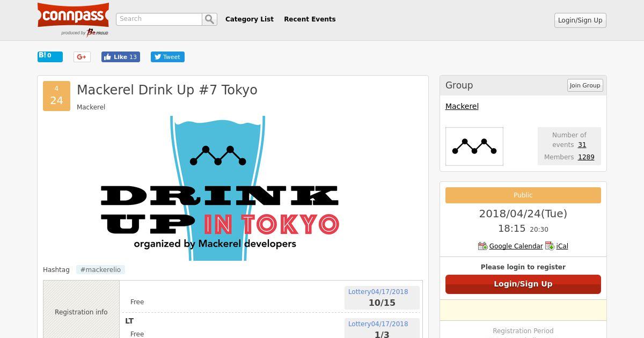Click Mackerel text under event title
This screenshot has height=338, width=644.
(91, 107)
